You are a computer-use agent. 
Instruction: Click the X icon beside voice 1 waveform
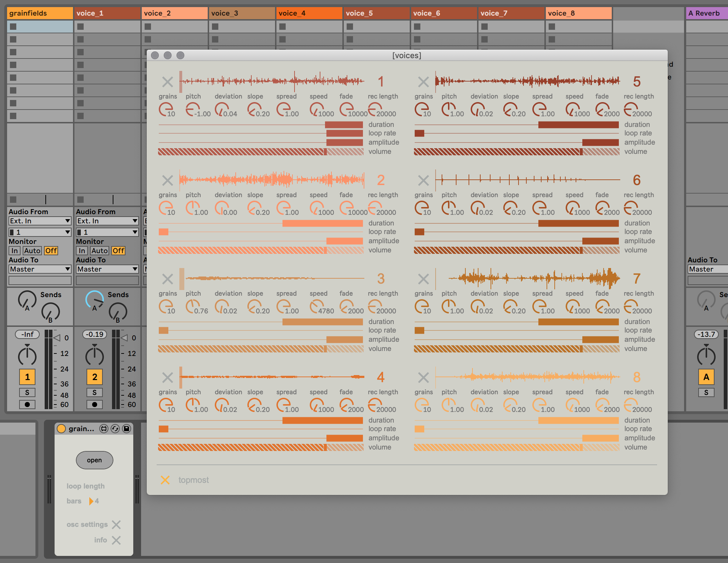coord(167,82)
